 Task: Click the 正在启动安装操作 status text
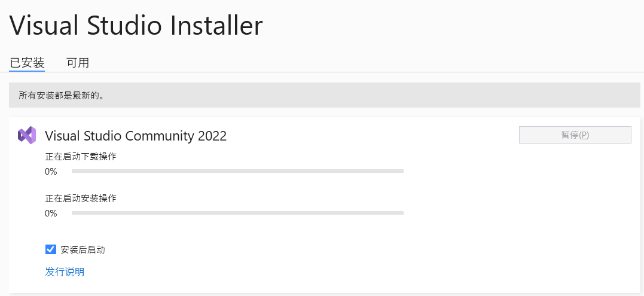pos(81,199)
